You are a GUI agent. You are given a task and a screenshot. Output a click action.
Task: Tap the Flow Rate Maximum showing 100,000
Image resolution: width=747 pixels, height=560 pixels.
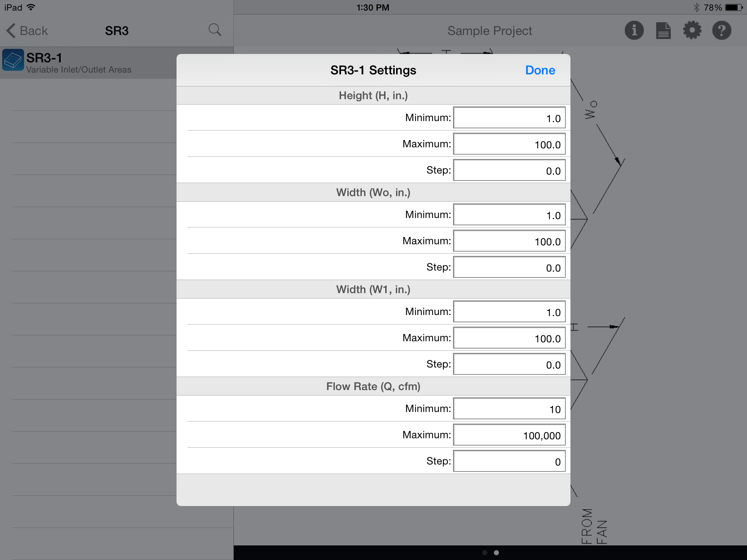[x=509, y=435]
